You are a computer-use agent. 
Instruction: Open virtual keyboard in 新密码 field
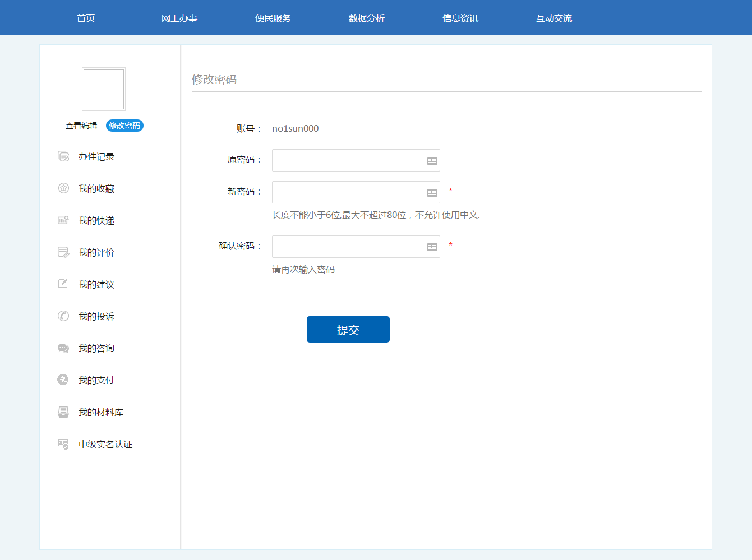pyautogui.click(x=432, y=193)
